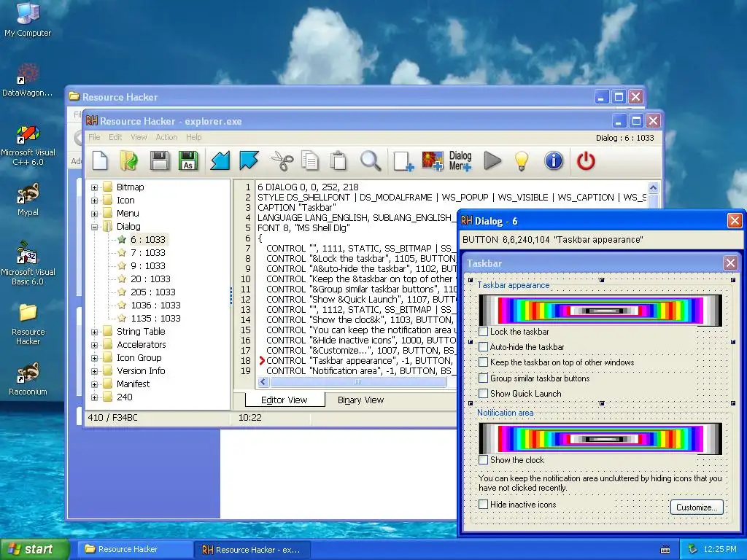This screenshot has width=747, height=560.
Task: Click the editor scroll-left arrow
Action: click(263, 382)
